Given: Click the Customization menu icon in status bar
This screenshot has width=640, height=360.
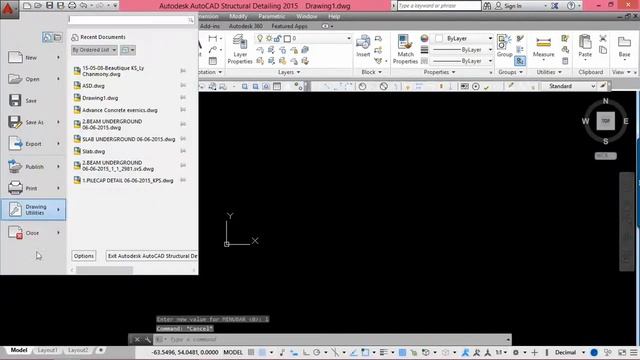Looking at the screenshot, I should pos(634,352).
